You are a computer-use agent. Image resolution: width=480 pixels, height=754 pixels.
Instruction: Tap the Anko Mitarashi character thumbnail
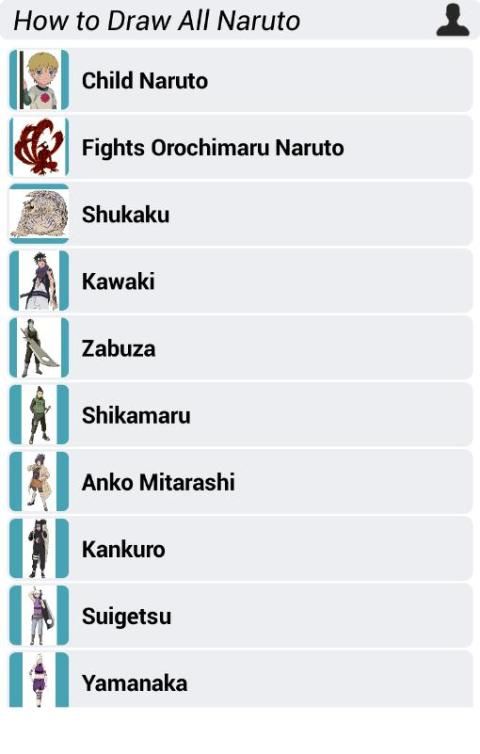click(39, 482)
